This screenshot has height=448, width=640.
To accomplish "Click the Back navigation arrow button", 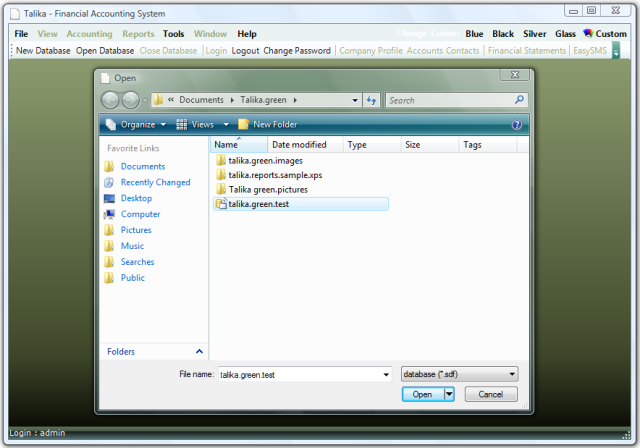I will point(111,100).
